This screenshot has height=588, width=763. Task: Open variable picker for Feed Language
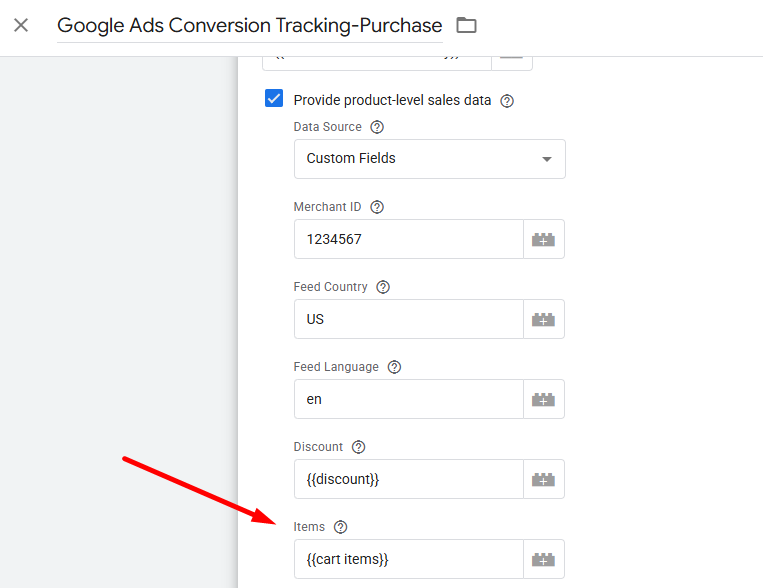pos(543,400)
